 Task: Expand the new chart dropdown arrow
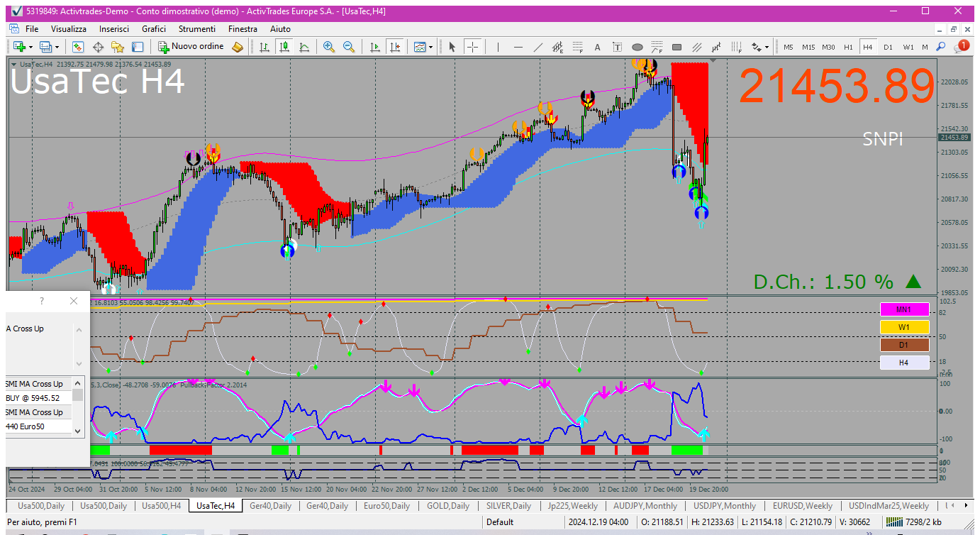(30, 47)
